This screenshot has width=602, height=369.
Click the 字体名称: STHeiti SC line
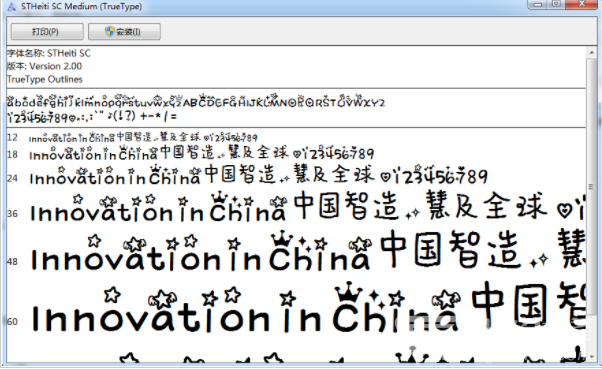click(x=49, y=53)
